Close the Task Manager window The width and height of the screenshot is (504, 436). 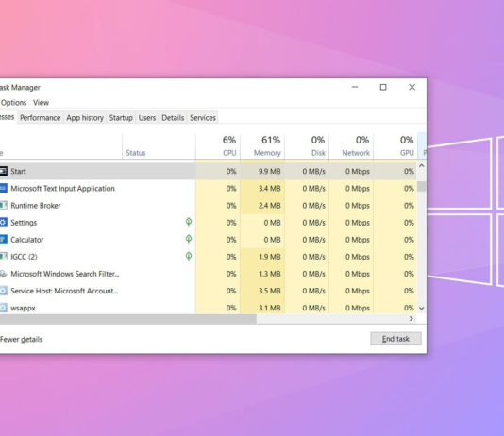[x=412, y=87]
